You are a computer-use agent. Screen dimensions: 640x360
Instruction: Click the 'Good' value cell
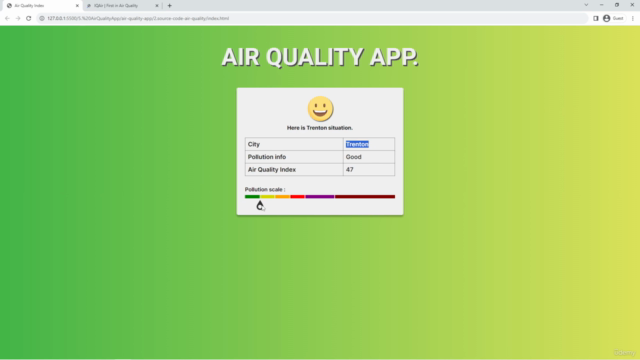[x=369, y=157]
